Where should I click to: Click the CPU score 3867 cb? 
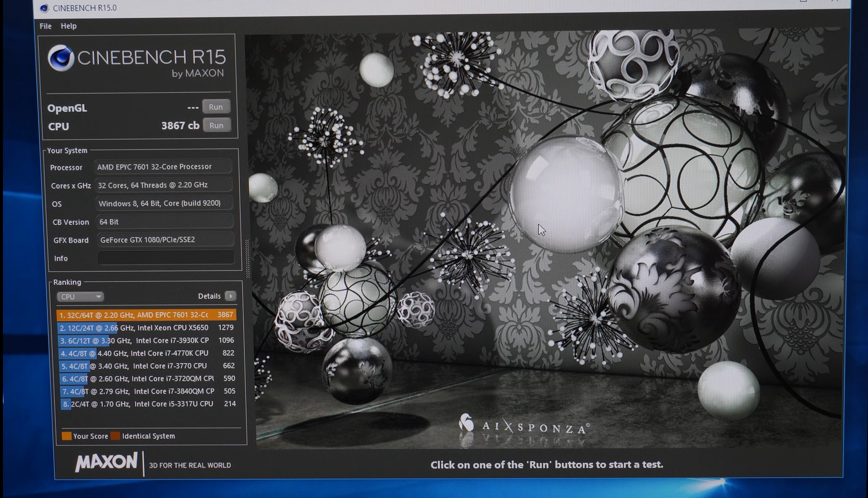coord(180,126)
